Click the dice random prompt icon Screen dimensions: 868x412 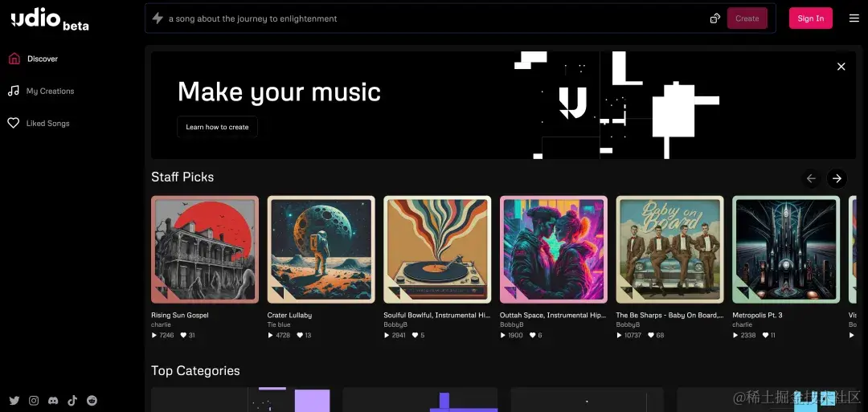pyautogui.click(x=714, y=18)
